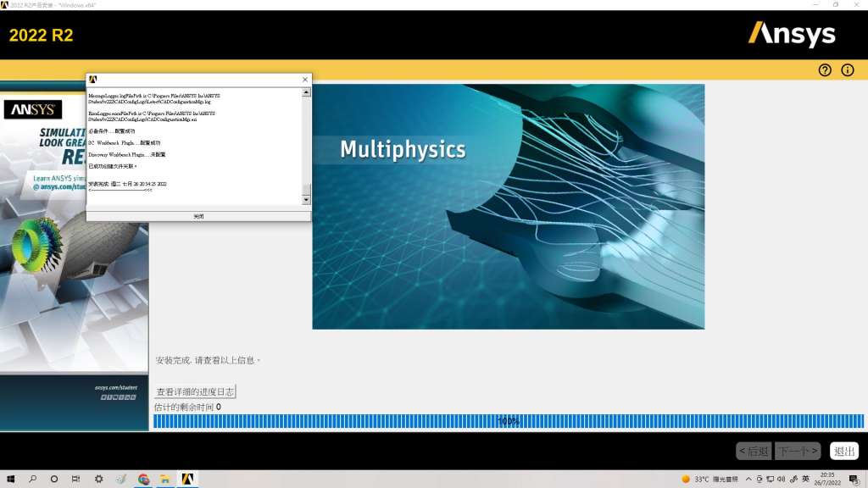Open the help question mark icon
The height and width of the screenshot is (488, 868).
tap(825, 70)
